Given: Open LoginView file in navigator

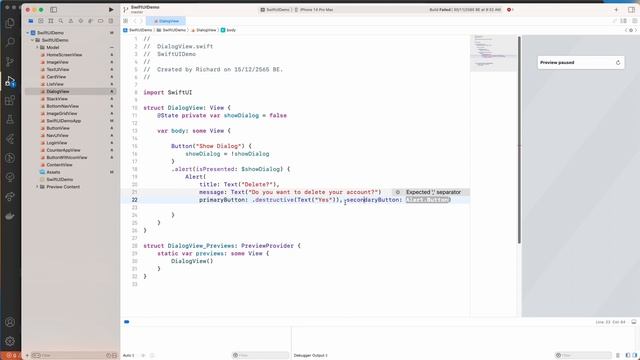Looking at the screenshot, I should 56,143.
